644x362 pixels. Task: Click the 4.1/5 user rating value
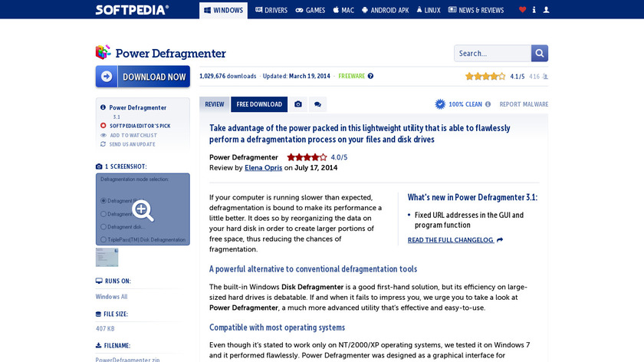(x=517, y=77)
